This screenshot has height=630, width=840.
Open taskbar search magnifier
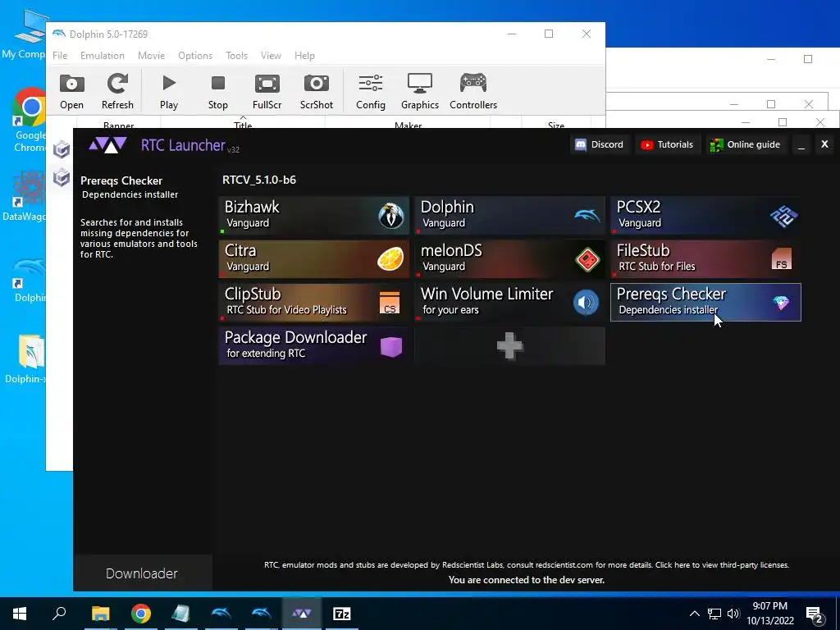point(59,614)
